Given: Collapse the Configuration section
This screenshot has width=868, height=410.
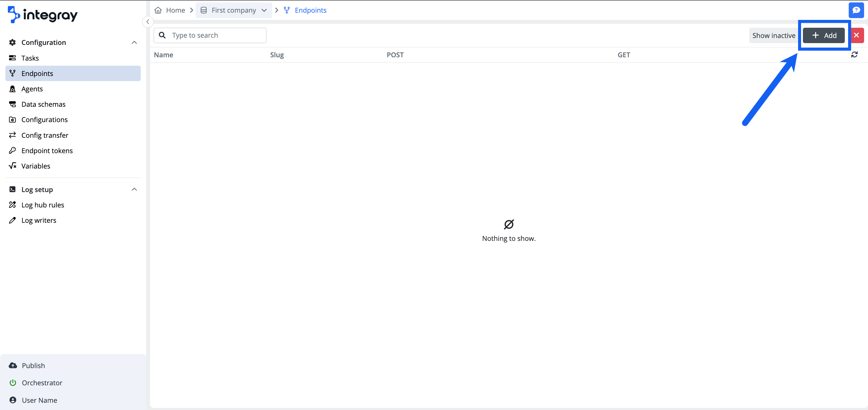Looking at the screenshot, I should pos(134,43).
